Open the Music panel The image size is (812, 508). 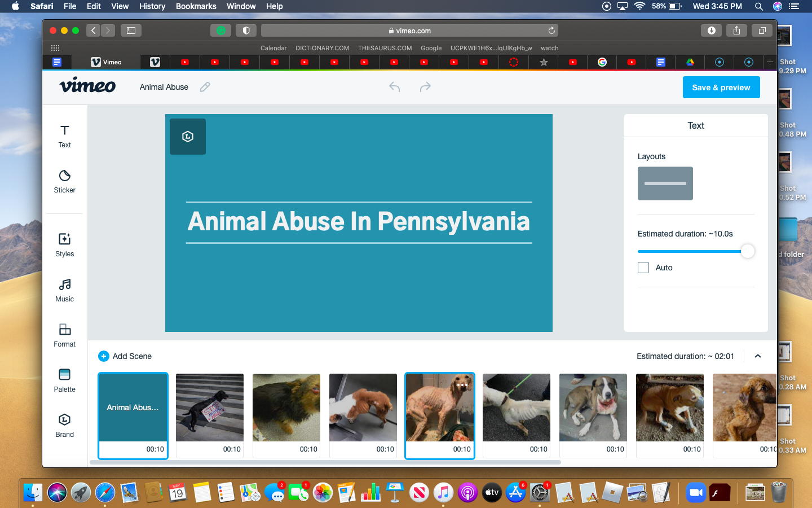[x=64, y=290]
